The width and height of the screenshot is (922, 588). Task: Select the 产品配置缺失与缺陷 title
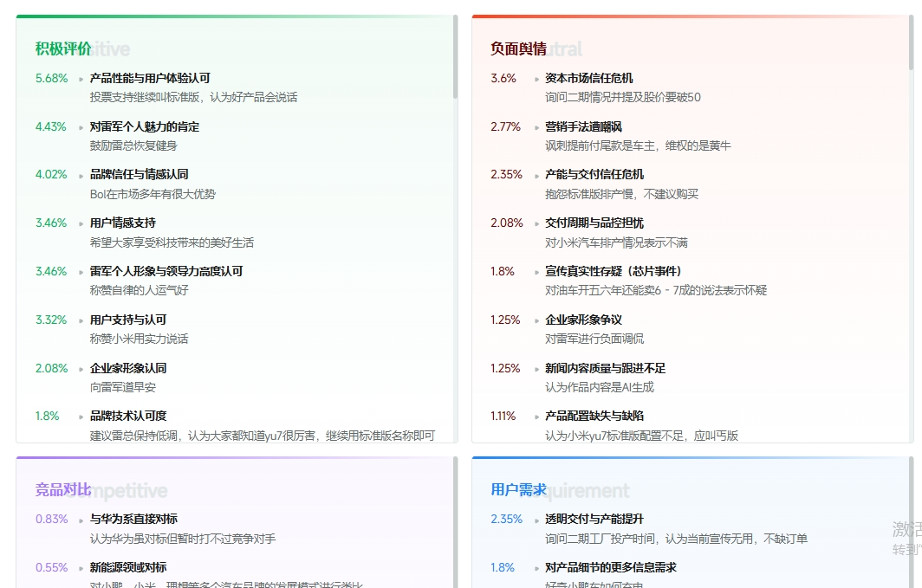(x=594, y=416)
